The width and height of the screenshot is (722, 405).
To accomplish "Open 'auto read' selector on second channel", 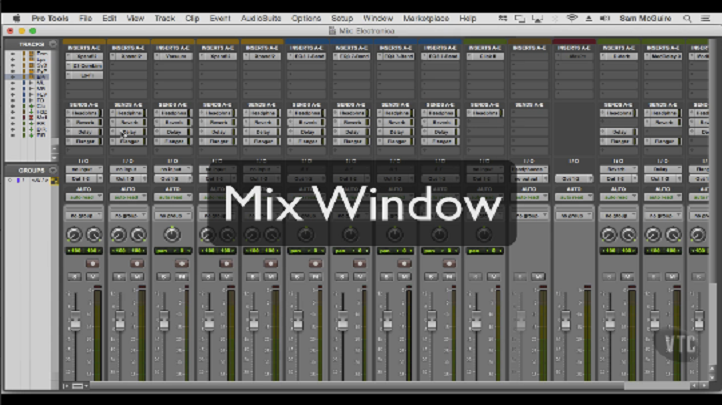I will 128,197.
